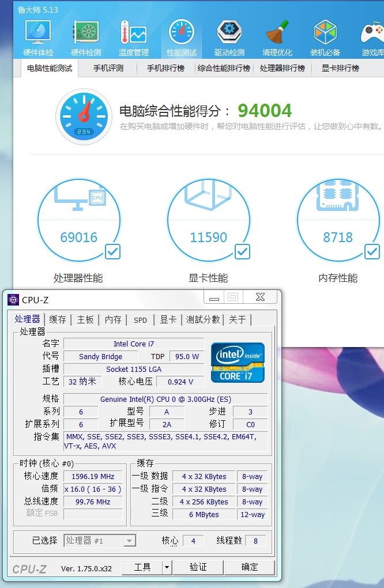
Task: Select CPU-Z 关于 tab
Action: 238,319
